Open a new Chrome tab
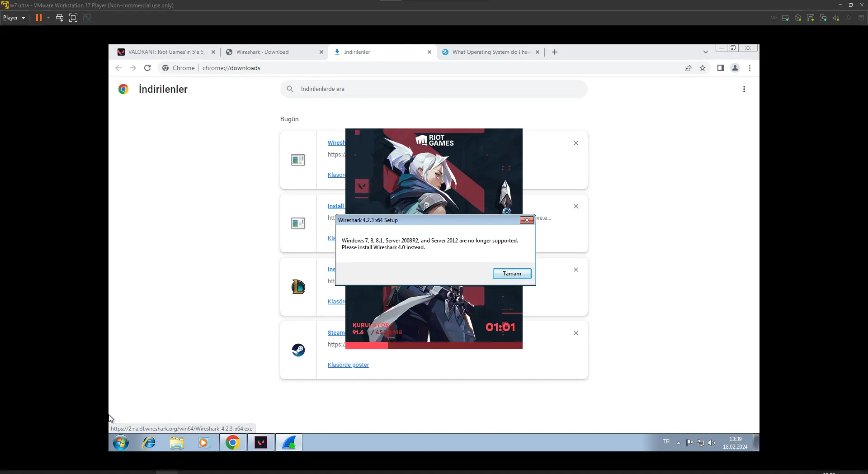This screenshot has height=474, width=868. (x=555, y=52)
